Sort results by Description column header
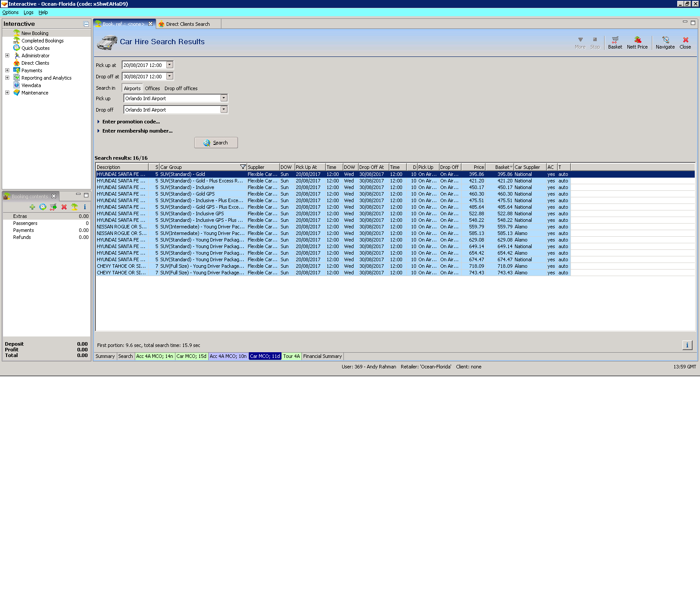This screenshot has height=613, width=700. (x=122, y=167)
